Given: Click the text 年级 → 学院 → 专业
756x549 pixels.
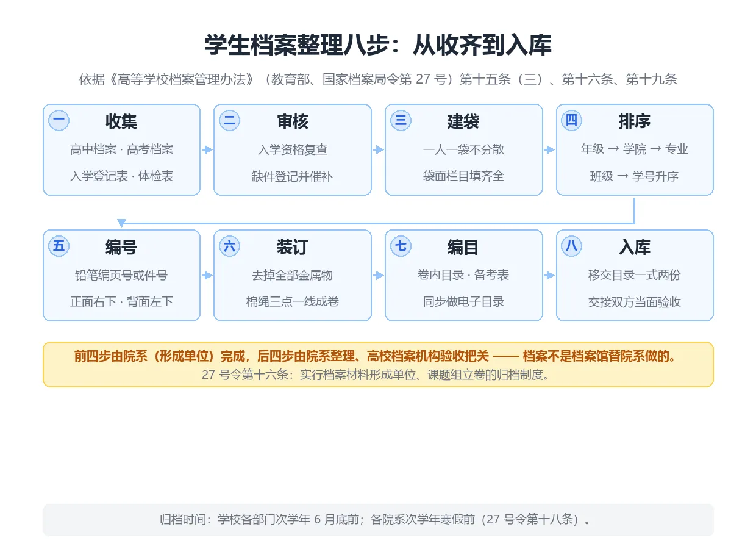Looking at the screenshot, I should (635, 149).
